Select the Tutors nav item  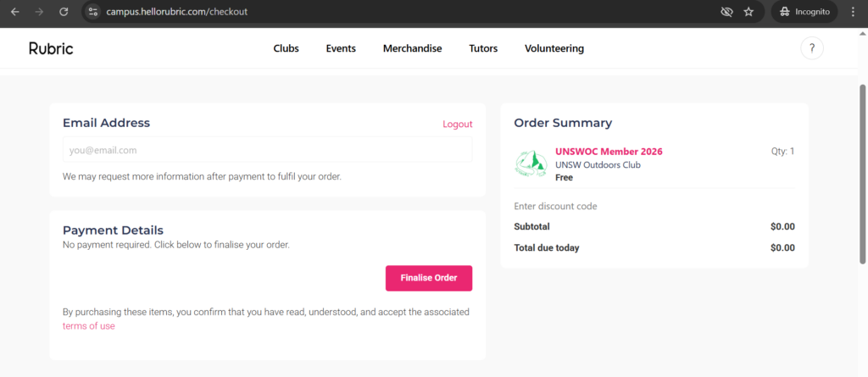coord(483,48)
